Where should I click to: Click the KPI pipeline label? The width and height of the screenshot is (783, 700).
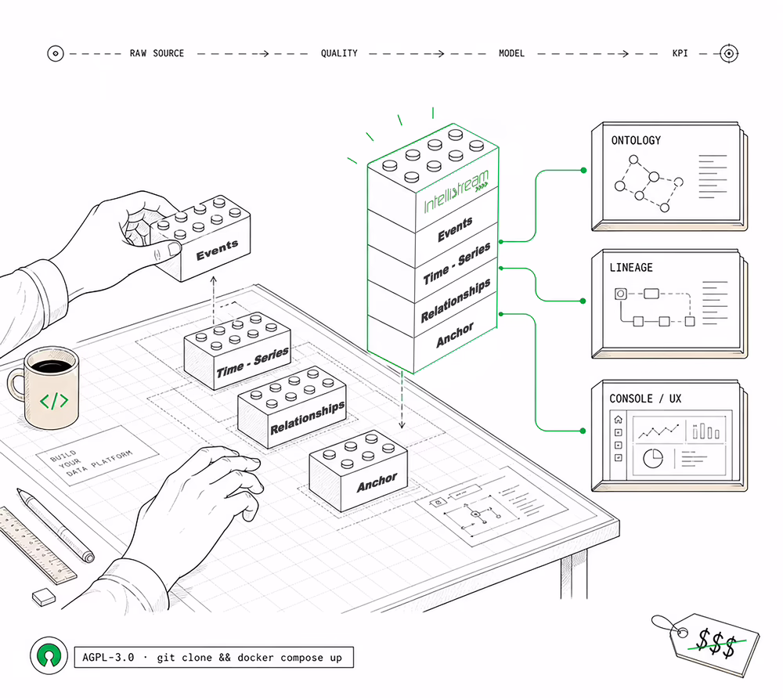click(x=680, y=53)
